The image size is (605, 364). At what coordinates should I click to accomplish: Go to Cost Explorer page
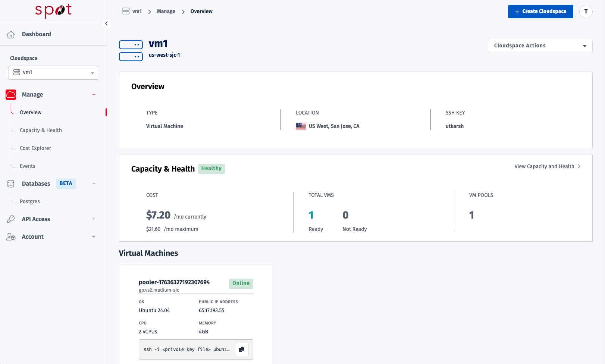[35, 148]
